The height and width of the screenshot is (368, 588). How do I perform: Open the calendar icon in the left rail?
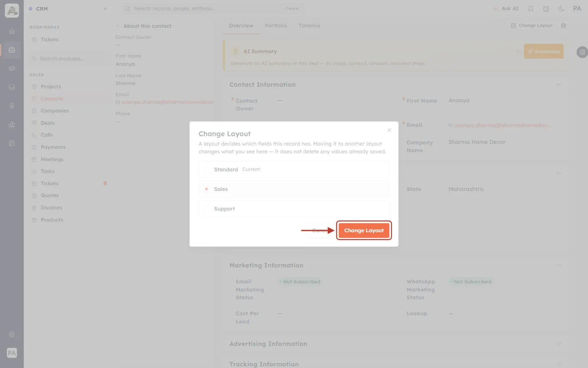coord(12,143)
